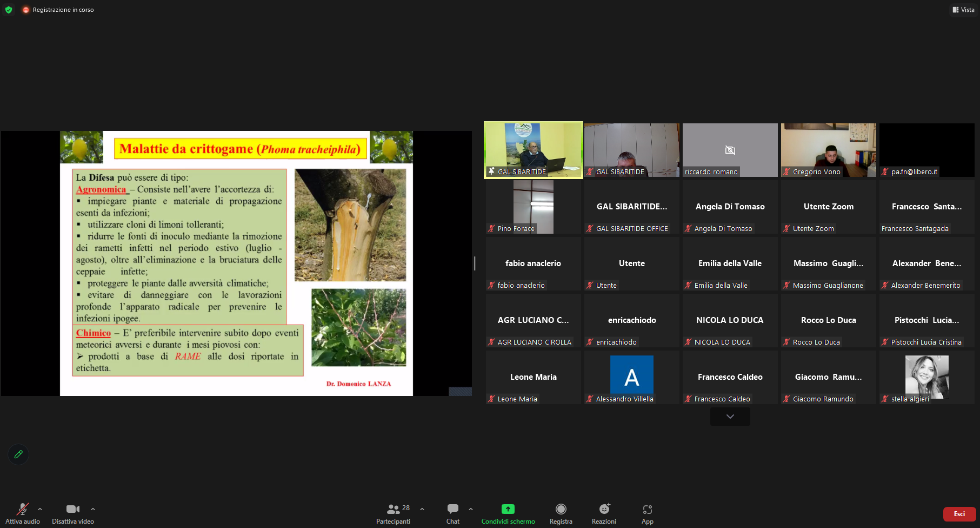Click muted mic icon beside Rocco Lo Duca
The image size is (980, 528).
click(787, 342)
